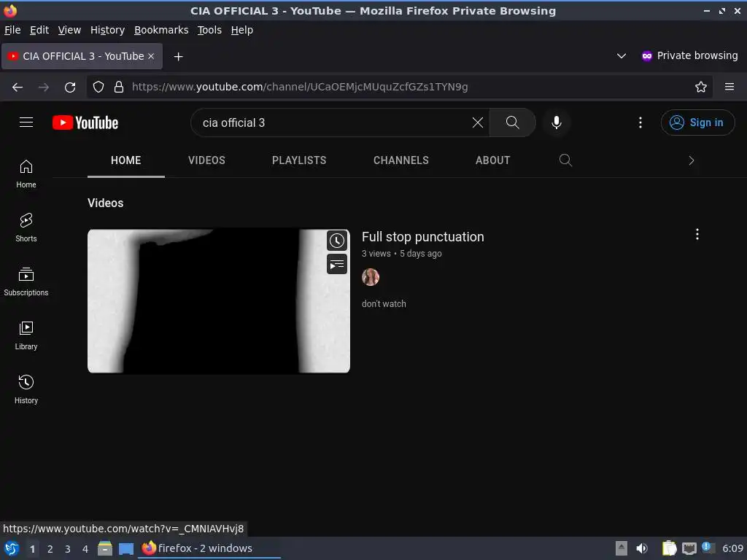Add video to queue icon
This screenshot has height=560, width=747.
pos(337,264)
